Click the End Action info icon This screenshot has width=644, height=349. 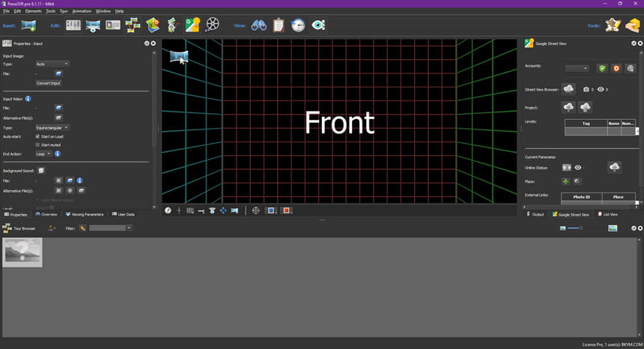(x=58, y=154)
